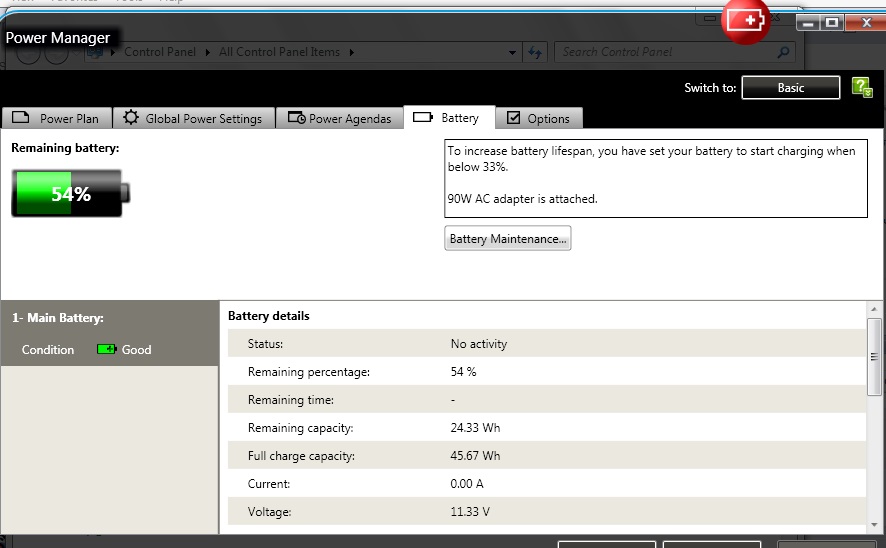The image size is (886, 548).
Task: Click the 54% remaining battery graphic
Action: pyautogui.click(x=71, y=193)
